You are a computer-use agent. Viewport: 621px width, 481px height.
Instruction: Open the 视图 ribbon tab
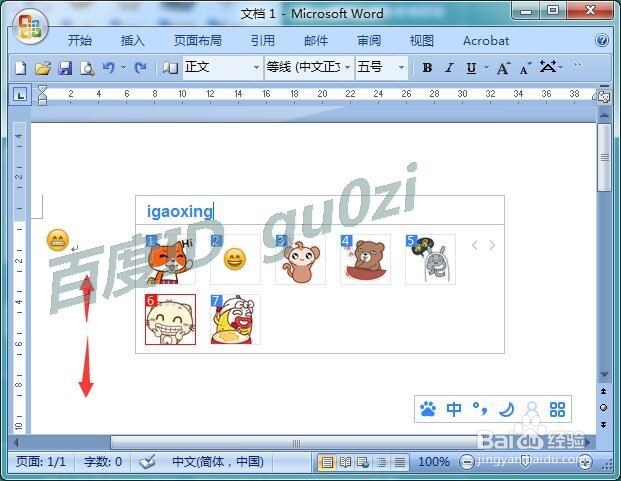click(421, 40)
